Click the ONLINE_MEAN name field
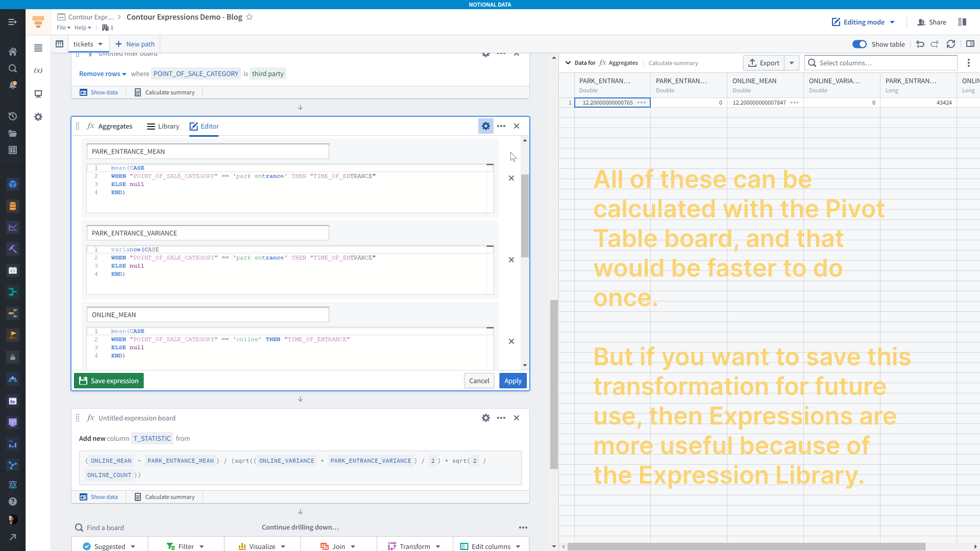The width and height of the screenshot is (980, 551). coord(208,314)
